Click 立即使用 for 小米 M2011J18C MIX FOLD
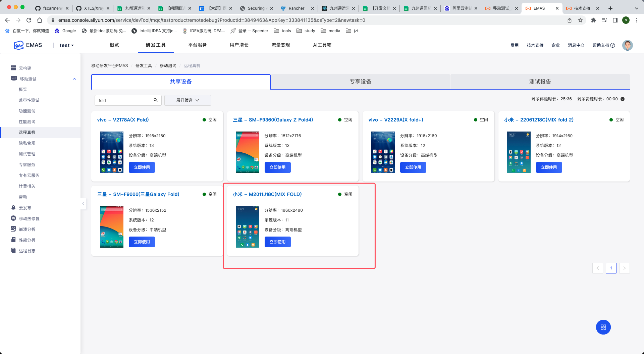This screenshot has height=354, width=644. click(x=278, y=242)
